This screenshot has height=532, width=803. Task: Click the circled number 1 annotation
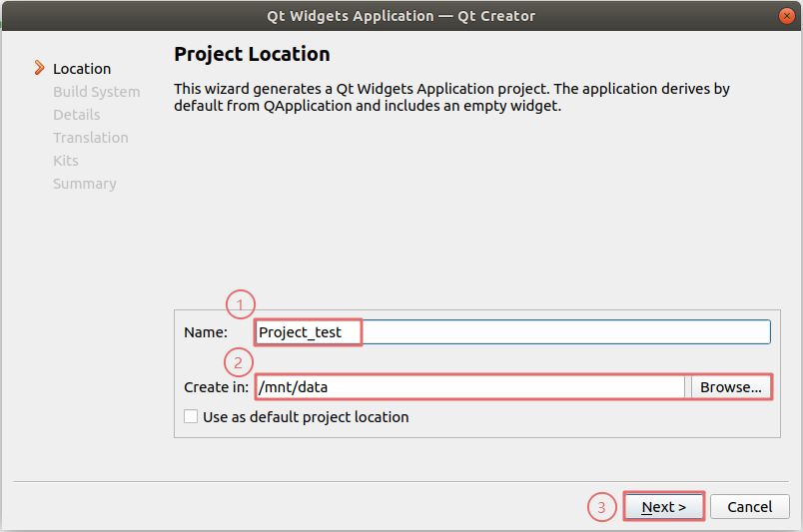point(240,303)
